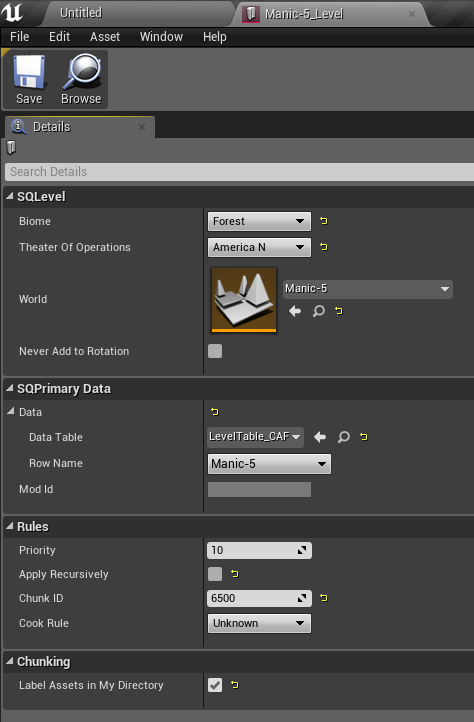Open the Row Name Manic-5 dropdown
The width and height of the screenshot is (474, 722).
[269, 464]
